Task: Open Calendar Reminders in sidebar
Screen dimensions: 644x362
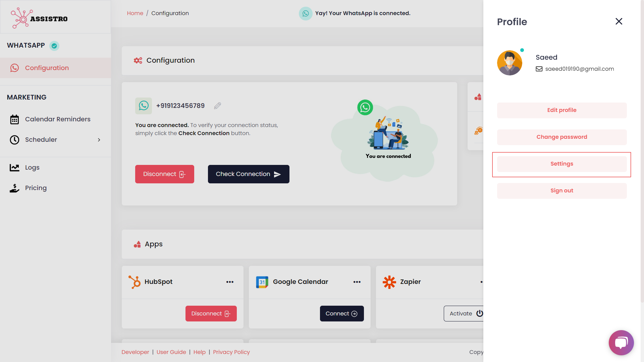Action: [x=57, y=119]
